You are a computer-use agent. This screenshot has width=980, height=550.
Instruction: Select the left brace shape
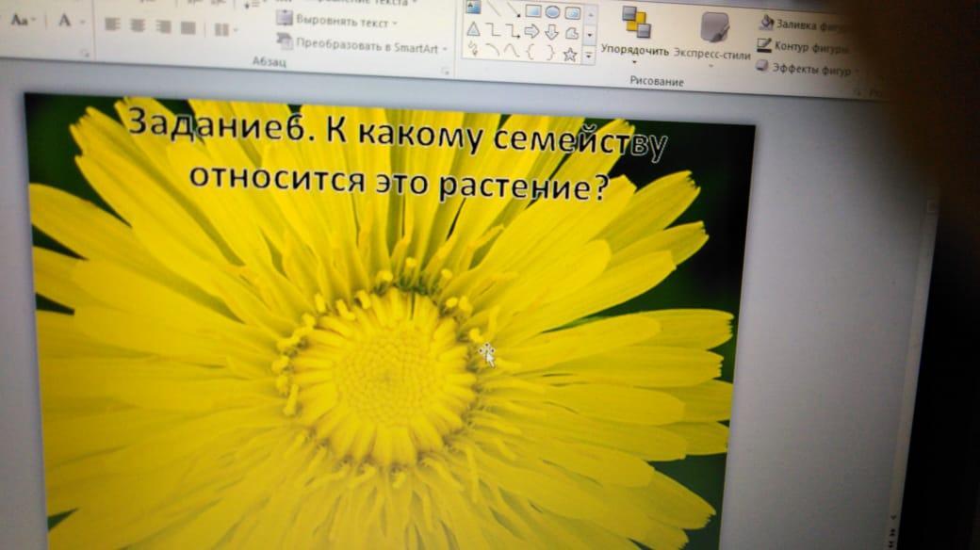click(531, 53)
